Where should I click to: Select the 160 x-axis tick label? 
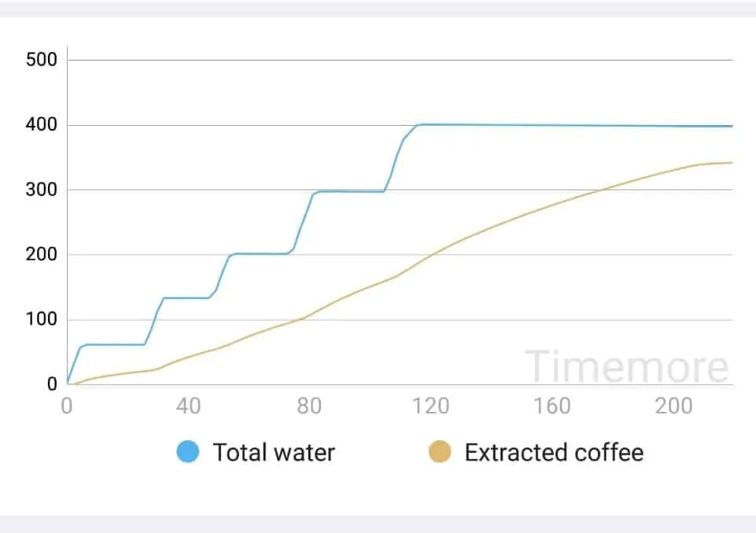tap(552, 406)
